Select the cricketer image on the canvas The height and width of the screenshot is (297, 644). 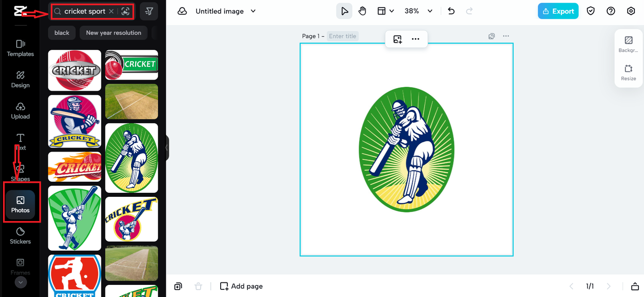[406, 150]
